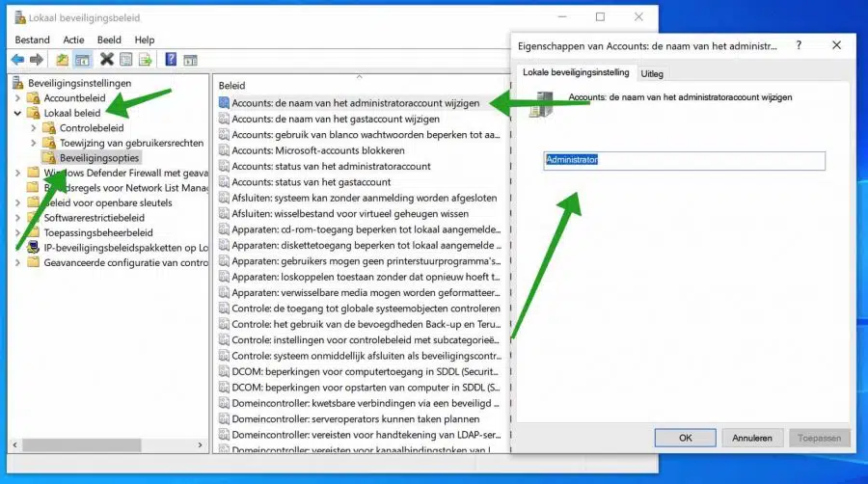
Task: Go forward with the right arrow toolbar icon
Action: point(37,59)
